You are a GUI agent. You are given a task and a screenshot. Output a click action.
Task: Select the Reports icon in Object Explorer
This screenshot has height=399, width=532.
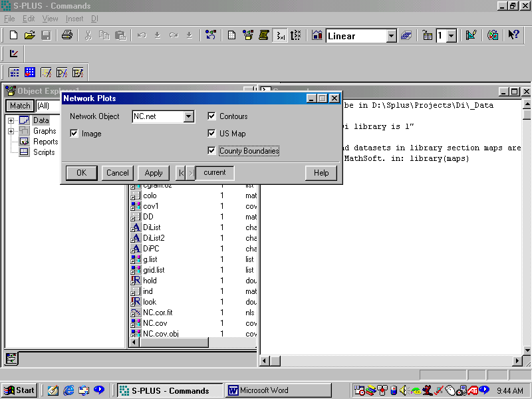[x=25, y=142]
